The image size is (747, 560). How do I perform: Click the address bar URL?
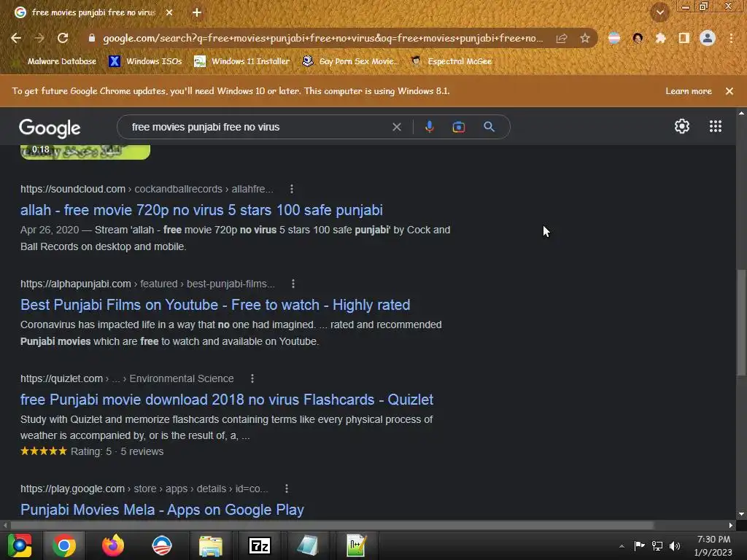322,38
